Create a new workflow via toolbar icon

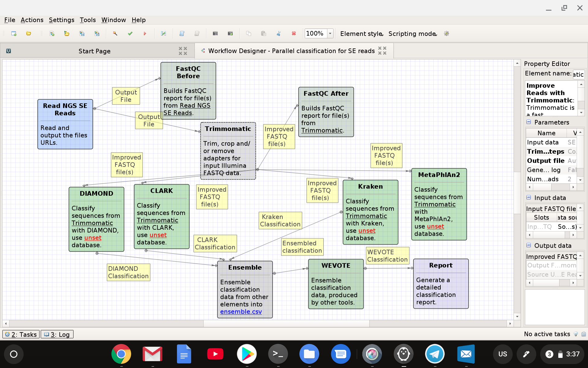[52, 33]
